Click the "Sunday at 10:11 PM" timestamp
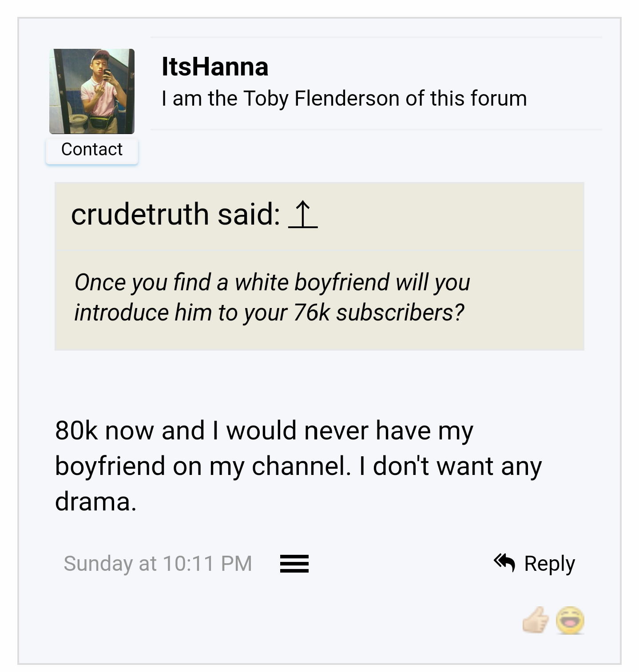639x672 pixels. 158,564
